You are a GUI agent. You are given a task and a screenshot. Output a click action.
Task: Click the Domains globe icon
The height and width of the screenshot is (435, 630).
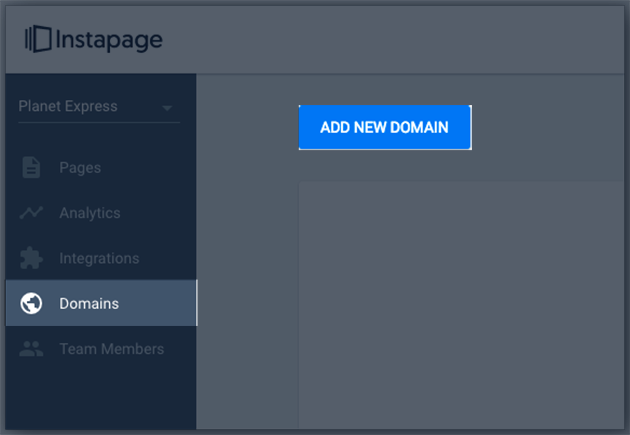click(31, 303)
